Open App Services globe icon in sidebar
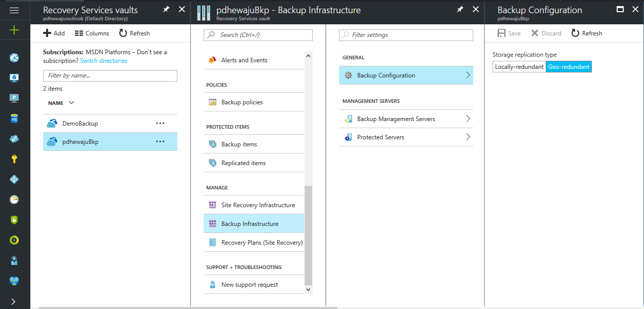 [14, 57]
